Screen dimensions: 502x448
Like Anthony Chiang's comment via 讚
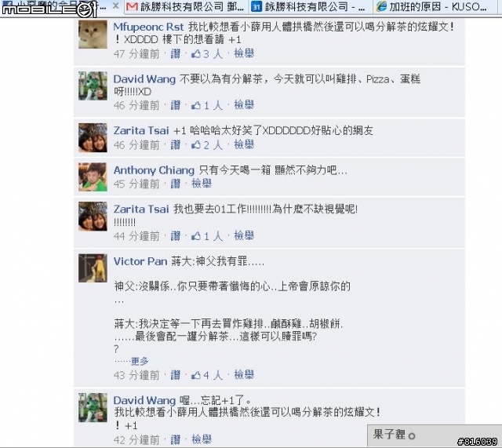pos(175,184)
